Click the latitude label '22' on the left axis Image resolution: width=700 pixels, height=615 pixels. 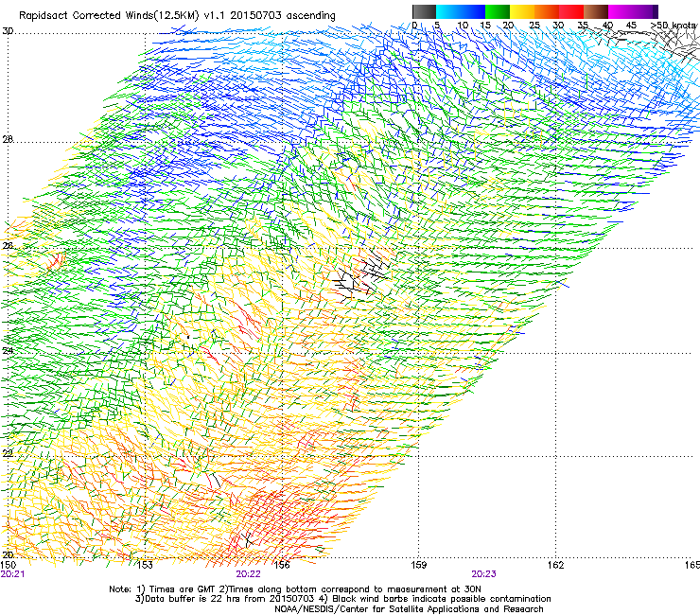[8, 453]
